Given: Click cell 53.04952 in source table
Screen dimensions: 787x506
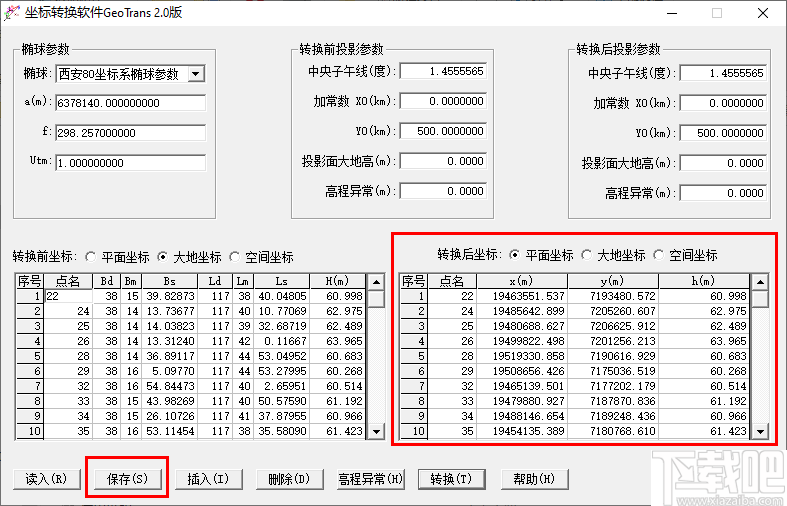Looking at the screenshot, I should click(282, 356).
